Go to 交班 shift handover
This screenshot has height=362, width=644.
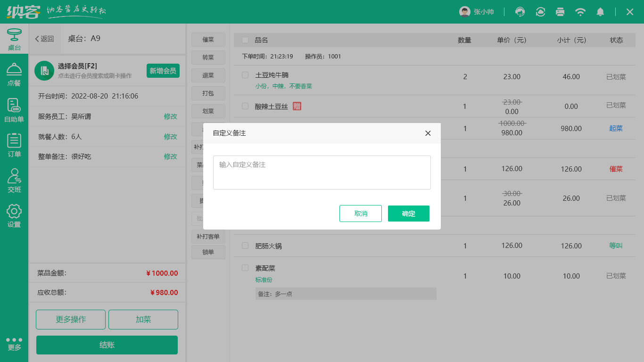point(14,181)
